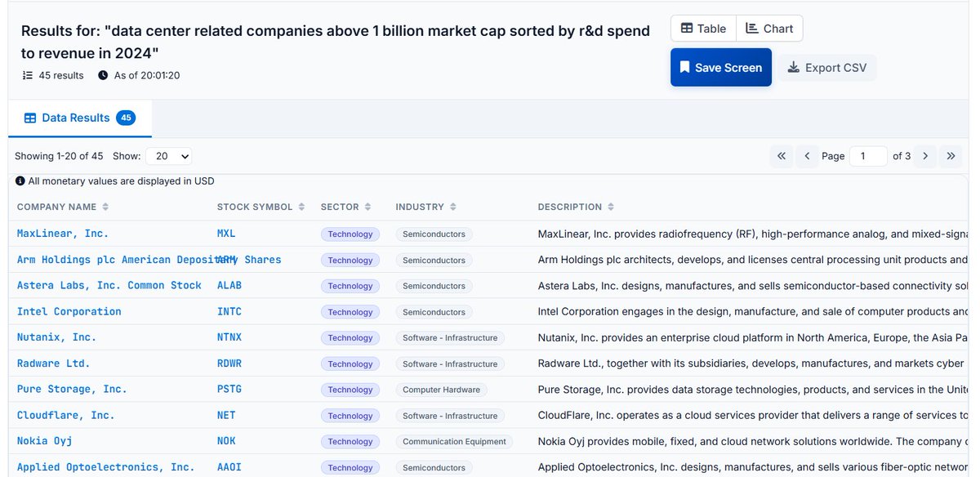Export results as CSV
The width and height of the screenshot is (980, 477).
(x=826, y=68)
